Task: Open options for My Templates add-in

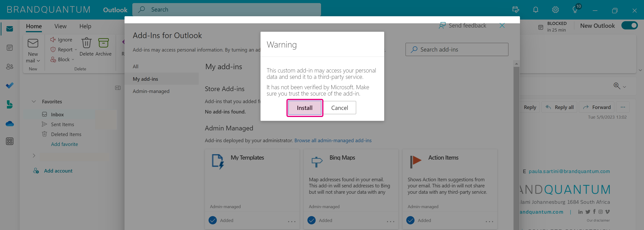Action: (x=291, y=222)
